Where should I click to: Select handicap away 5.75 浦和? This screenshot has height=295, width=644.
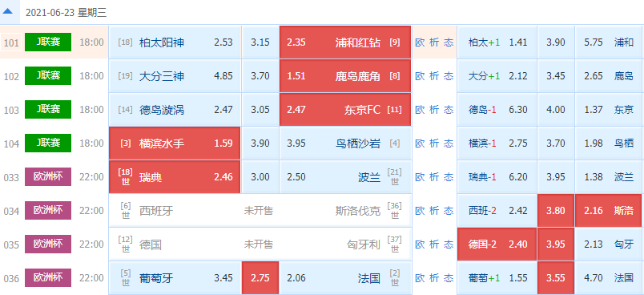click(608, 42)
